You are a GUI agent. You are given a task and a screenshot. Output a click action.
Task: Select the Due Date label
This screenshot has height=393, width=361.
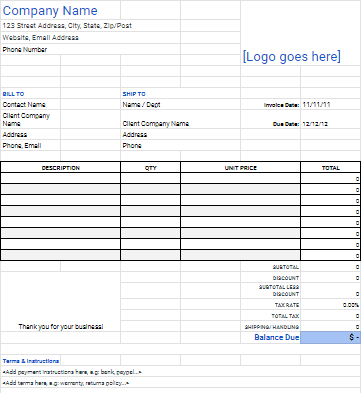(286, 124)
